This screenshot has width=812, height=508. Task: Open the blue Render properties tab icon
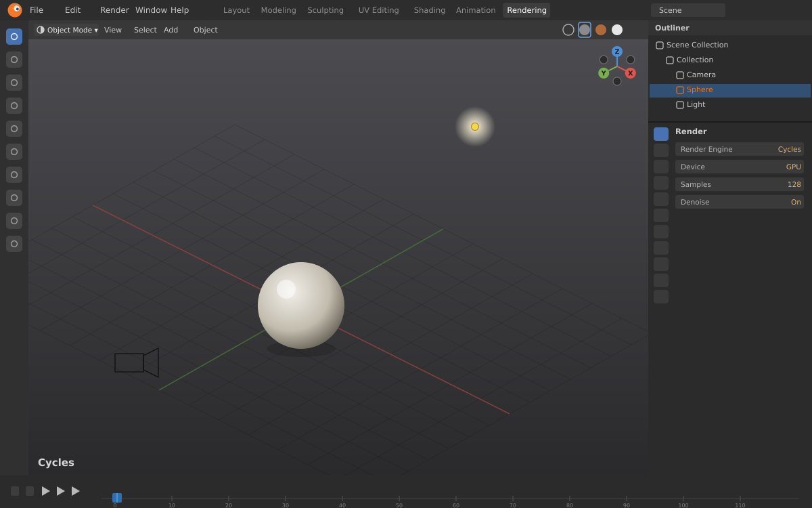(x=661, y=134)
